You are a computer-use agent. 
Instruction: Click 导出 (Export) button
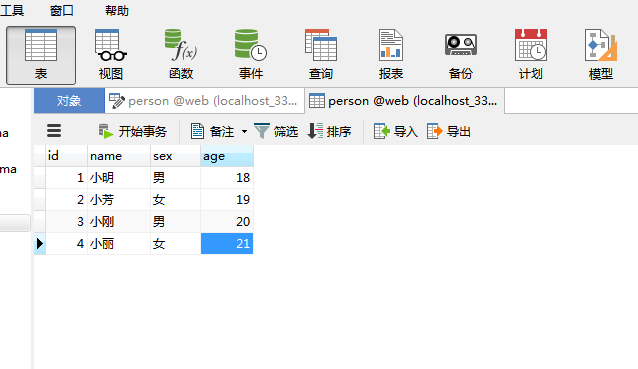pyautogui.click(x=449, y=131)
